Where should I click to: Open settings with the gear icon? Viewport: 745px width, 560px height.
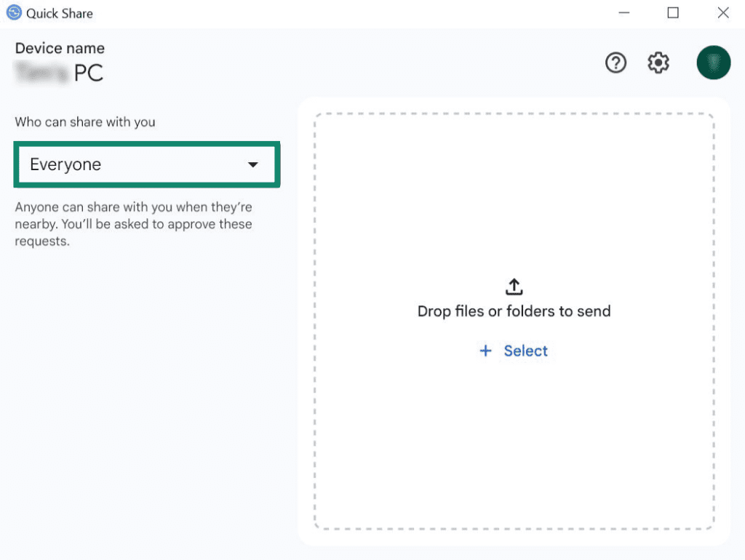coord(658,63)
